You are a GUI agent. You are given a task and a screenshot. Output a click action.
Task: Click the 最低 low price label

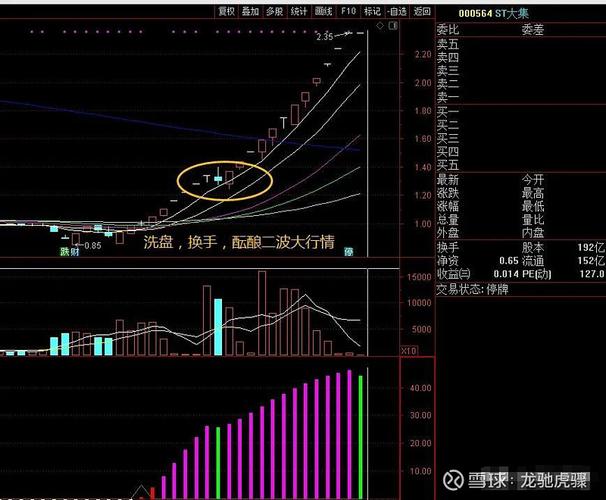(x=533, y=206)
